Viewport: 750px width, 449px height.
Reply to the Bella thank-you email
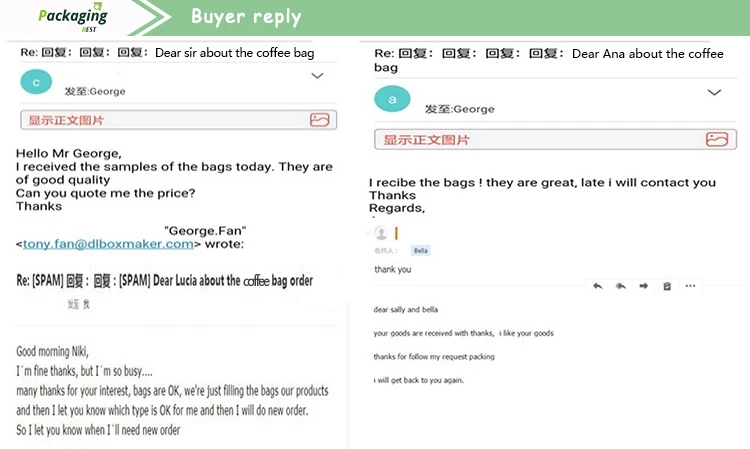tap(597, 286)
